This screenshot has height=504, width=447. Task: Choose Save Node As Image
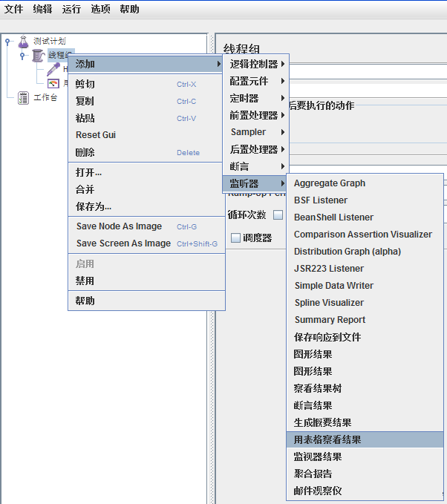(x=119, y=226)
